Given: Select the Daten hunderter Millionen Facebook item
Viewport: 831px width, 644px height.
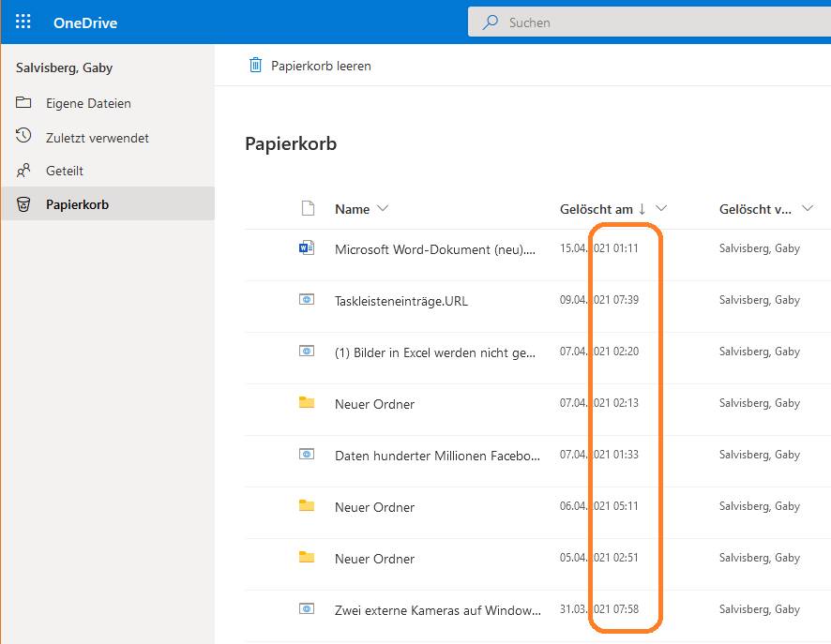Looking at the screenshot, I should tap(437, 456).
